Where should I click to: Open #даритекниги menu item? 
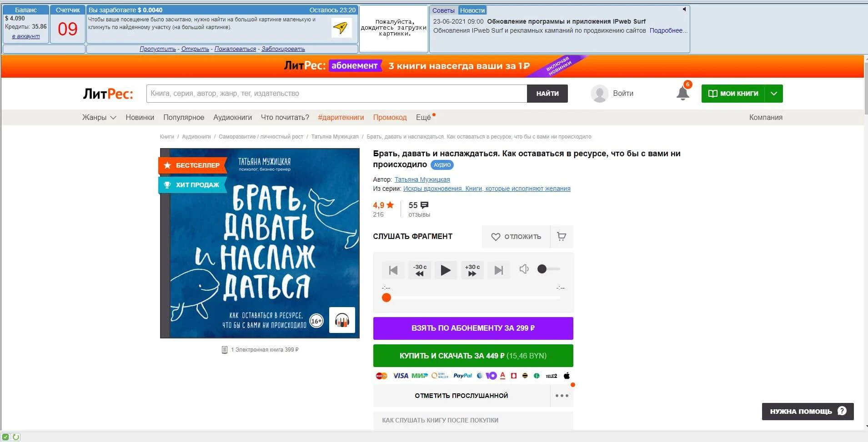(x=341, y=117)
